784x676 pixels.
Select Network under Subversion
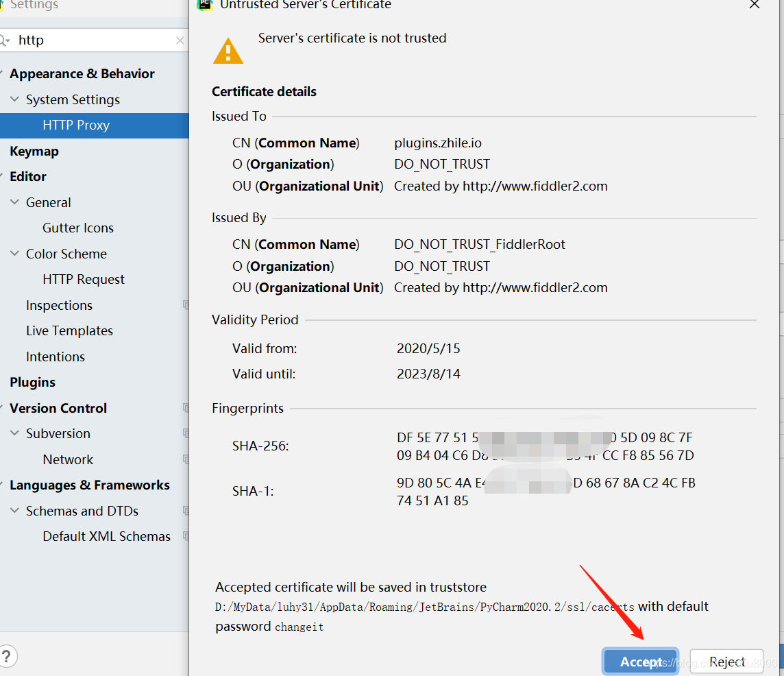click(68, 459)
